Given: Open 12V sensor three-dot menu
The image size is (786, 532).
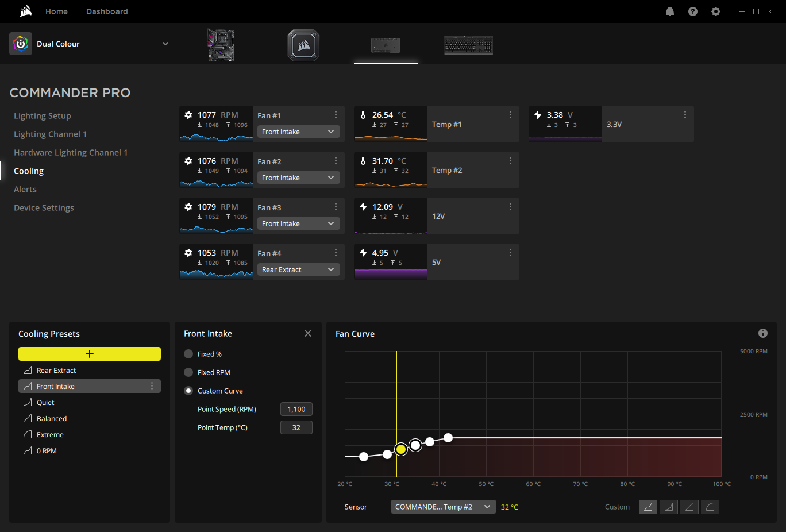Looking at the screenshot, I should tap(510, 207).
